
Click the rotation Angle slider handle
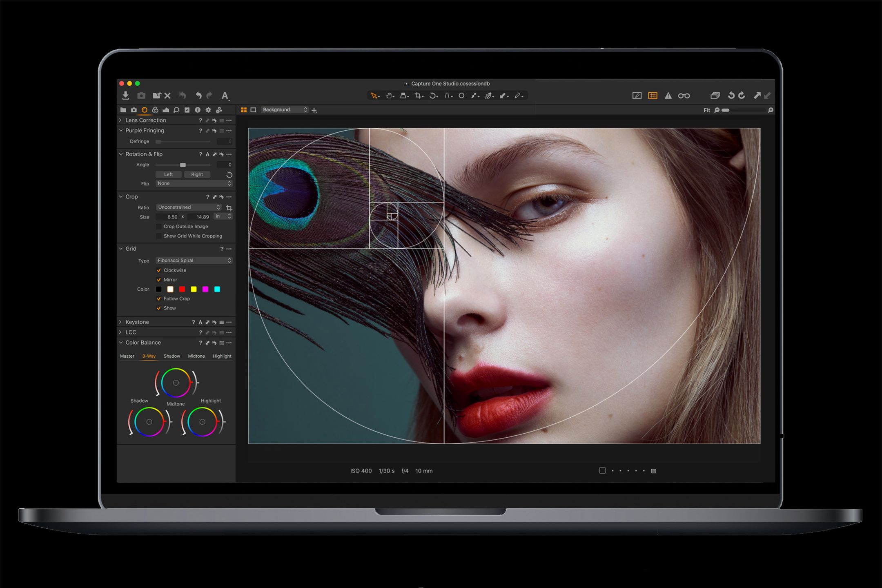click(x=183, y=165)
